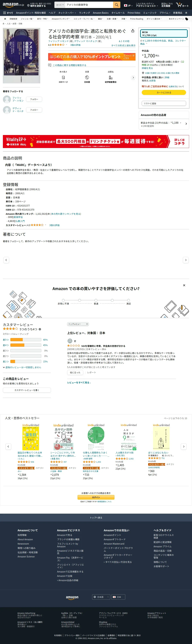
Task: Click the share icon beside the title
Action: pos(133,31)
